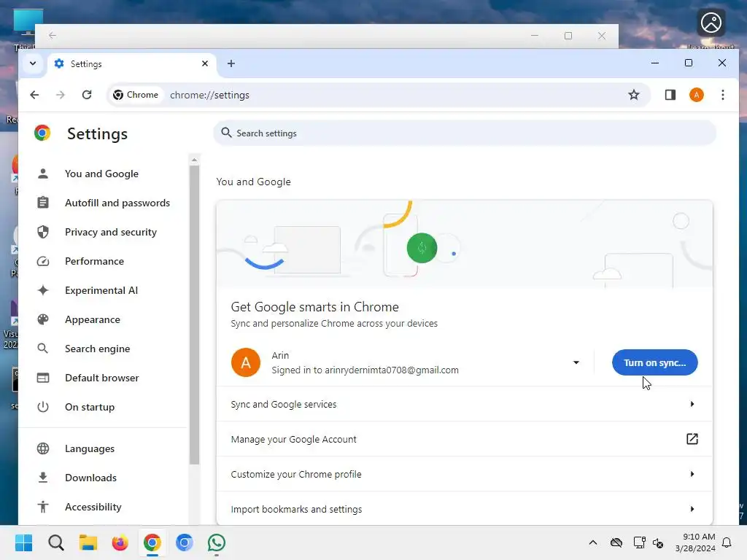Screen dimensions: 747x560
Task: Open On startup settings
Action: coord(90,407)
